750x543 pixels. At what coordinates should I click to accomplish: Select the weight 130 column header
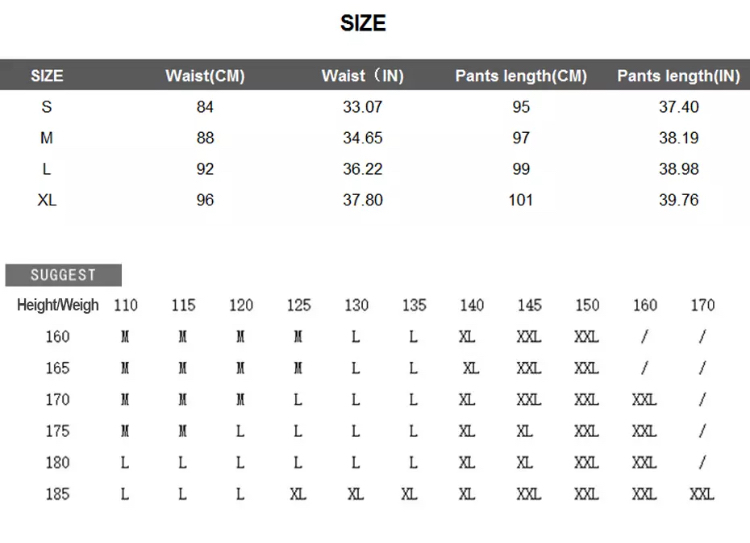pyautogui.click(x=356, y=305)
